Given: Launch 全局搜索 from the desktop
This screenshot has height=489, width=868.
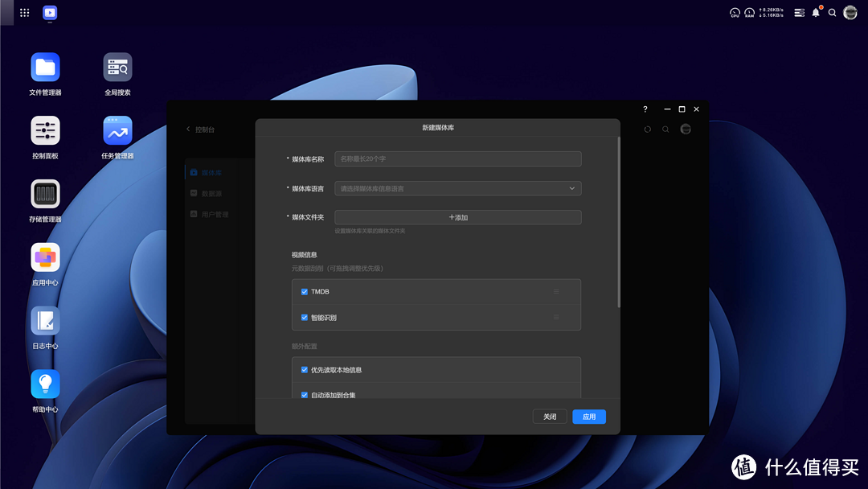Looking at the screenshot, I should [117, 68].
